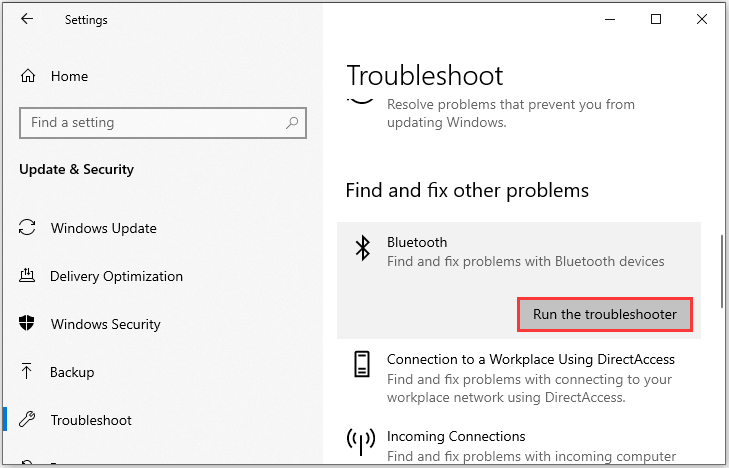Click the Troubleshoot wrench icon

28,420
